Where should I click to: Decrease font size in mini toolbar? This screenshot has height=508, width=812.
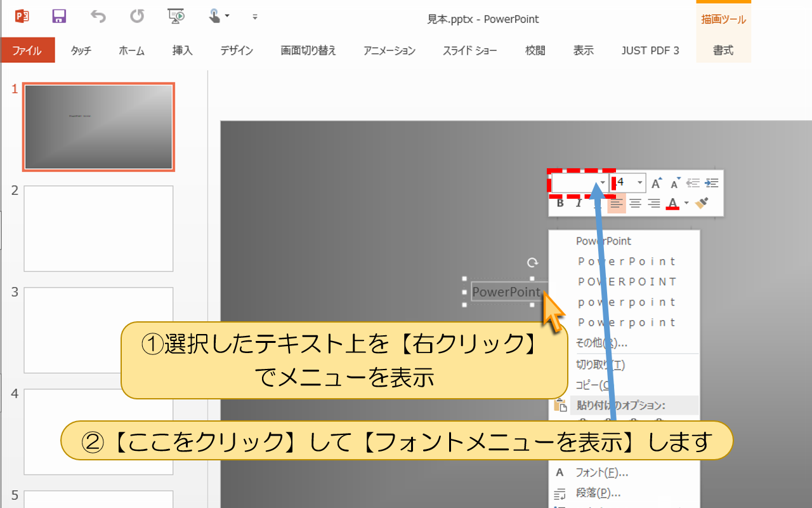(x=676, y=183)
